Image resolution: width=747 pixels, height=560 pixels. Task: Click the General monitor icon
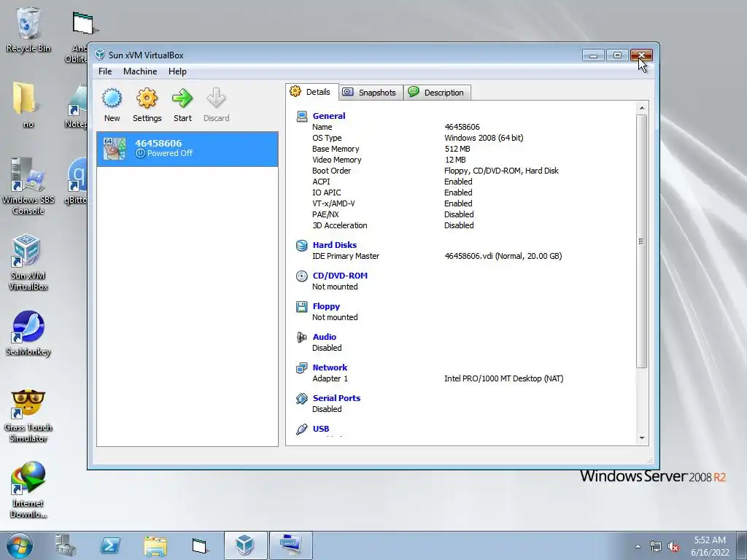point(301,116)
